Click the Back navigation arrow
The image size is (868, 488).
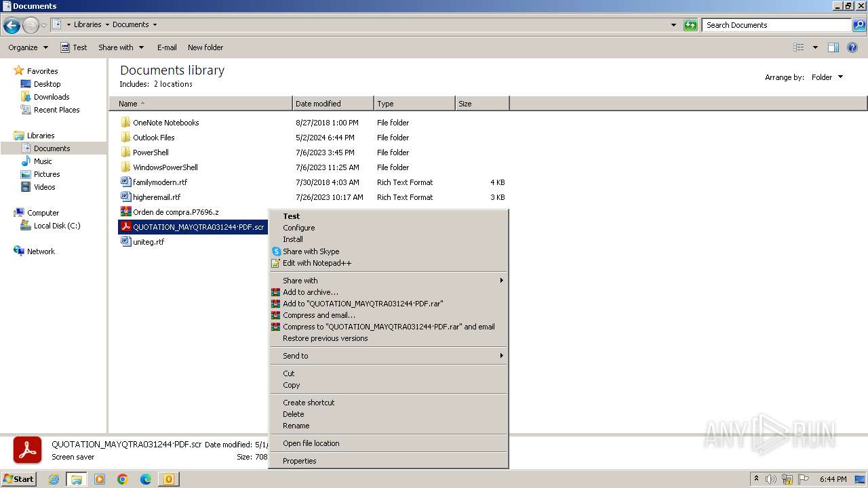(x=12, y=26)
